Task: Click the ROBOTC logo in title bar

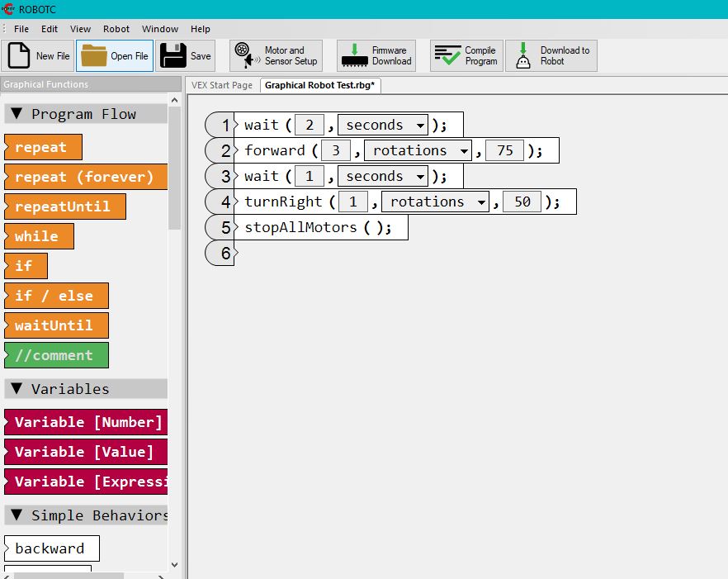Action: pyautogui.click(x=8, y=9)
